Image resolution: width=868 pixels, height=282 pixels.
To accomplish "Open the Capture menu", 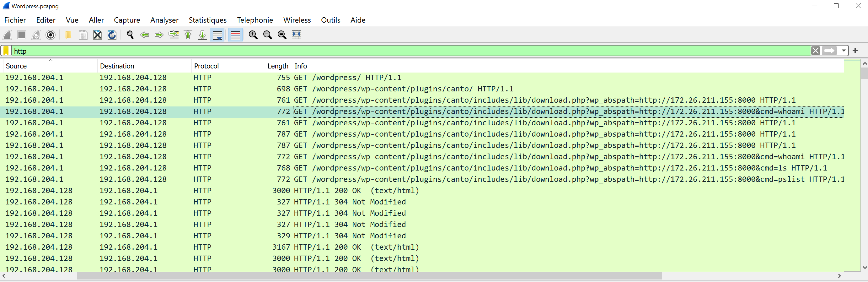I will pyautogui.click(x=127, y=20).
